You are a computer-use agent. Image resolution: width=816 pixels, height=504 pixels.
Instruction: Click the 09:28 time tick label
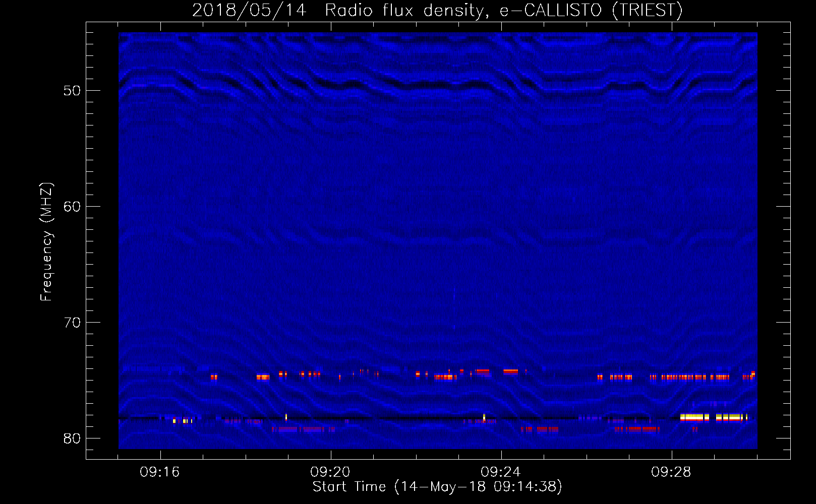[x=671, y=472]
